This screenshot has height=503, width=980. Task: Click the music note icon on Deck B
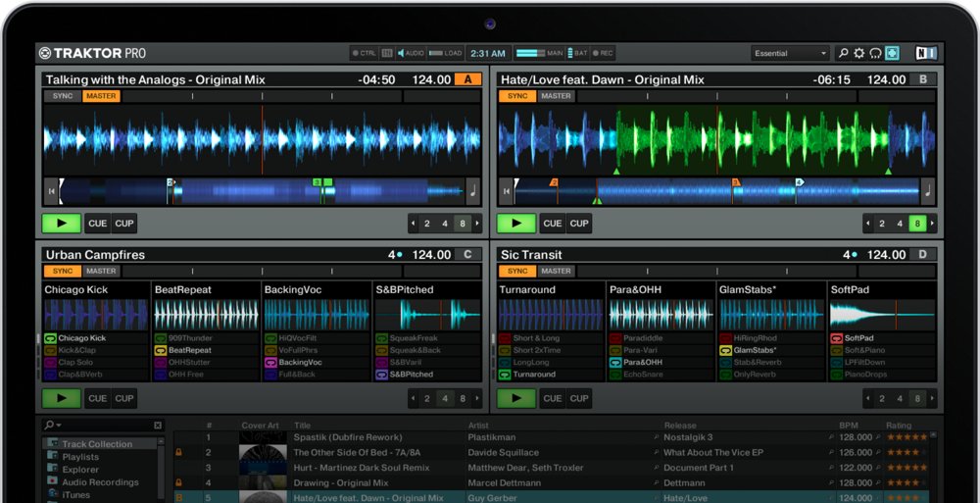[928, 191]
